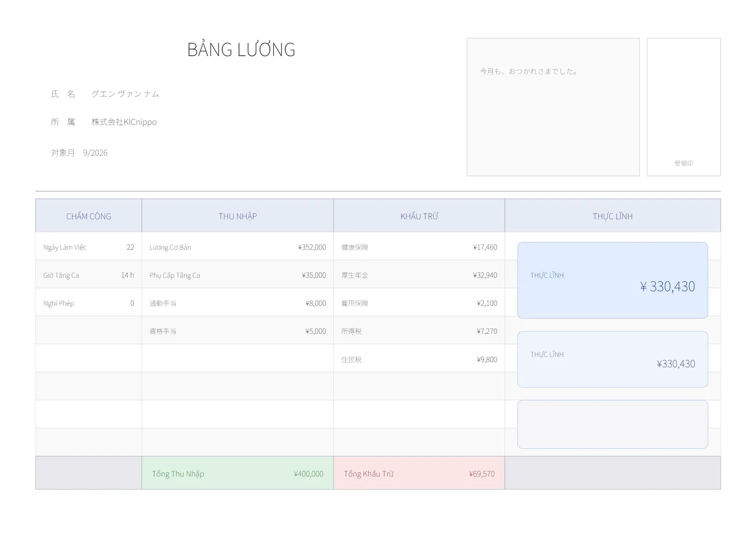Select the ¥5,000 qualification allowance
The height and width of the screenshot is (535, 756).
316,331
